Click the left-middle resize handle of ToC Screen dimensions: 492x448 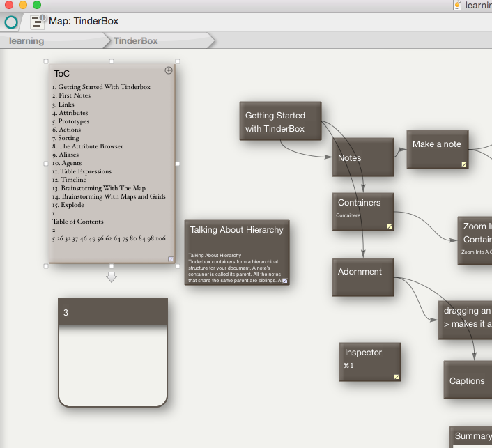tap(46, 164)
